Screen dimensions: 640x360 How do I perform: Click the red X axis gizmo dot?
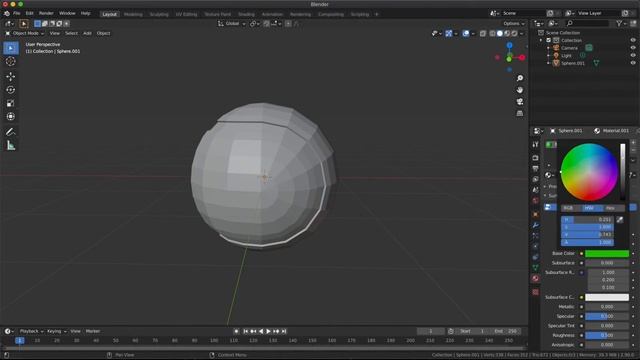(x=522, y=58)
